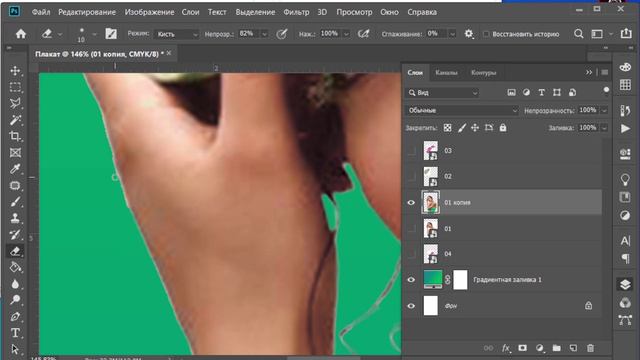640x360 pixels.
Task: Select the Crop tool
Action: (15, 136)
